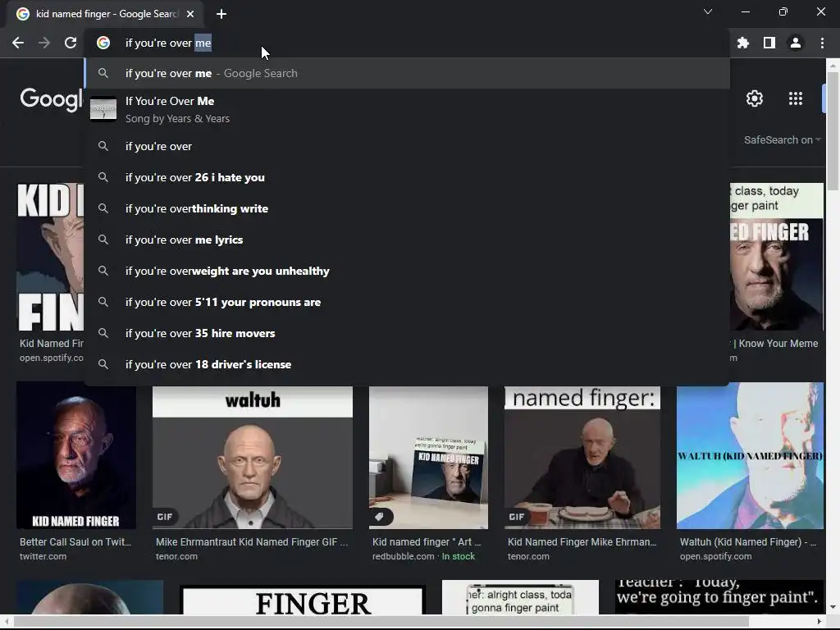Open Waltuh (Kid Named Finger) Spotify image
This screenshot has height=630, width=840.
tap(750, 455)
